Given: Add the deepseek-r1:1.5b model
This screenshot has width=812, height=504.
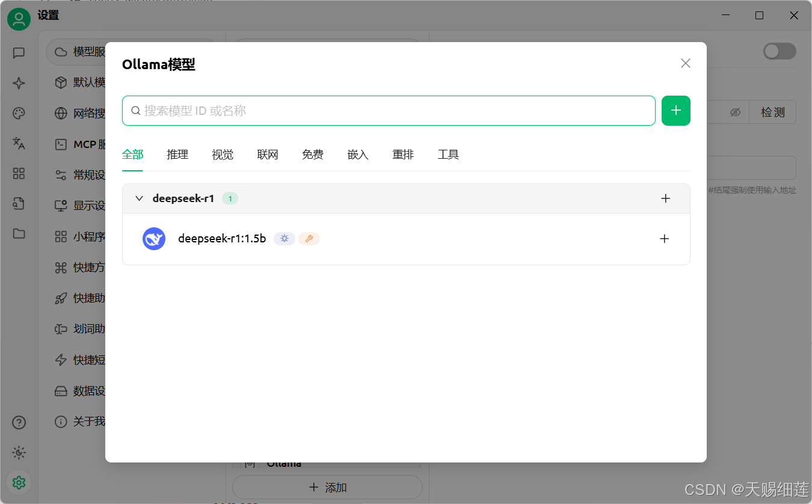Looking at the screenshot, I should coord(664,239).
